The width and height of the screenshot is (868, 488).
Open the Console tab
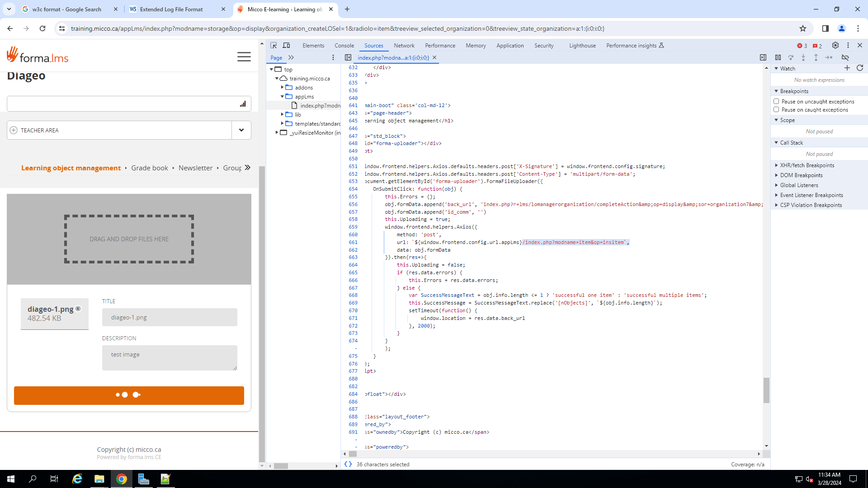(x=344, y=46)
